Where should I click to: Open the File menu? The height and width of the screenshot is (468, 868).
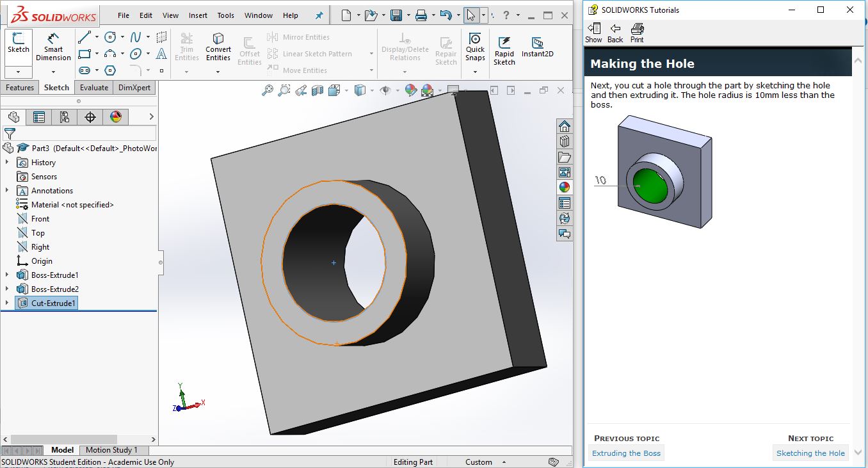pyautogui.click(x=124, y=15)
